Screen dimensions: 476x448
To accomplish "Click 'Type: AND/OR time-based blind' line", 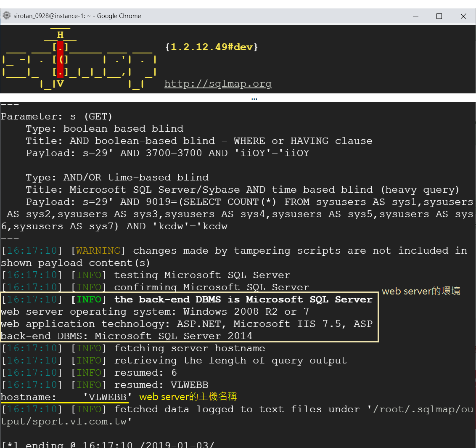I will pos(117,178).
